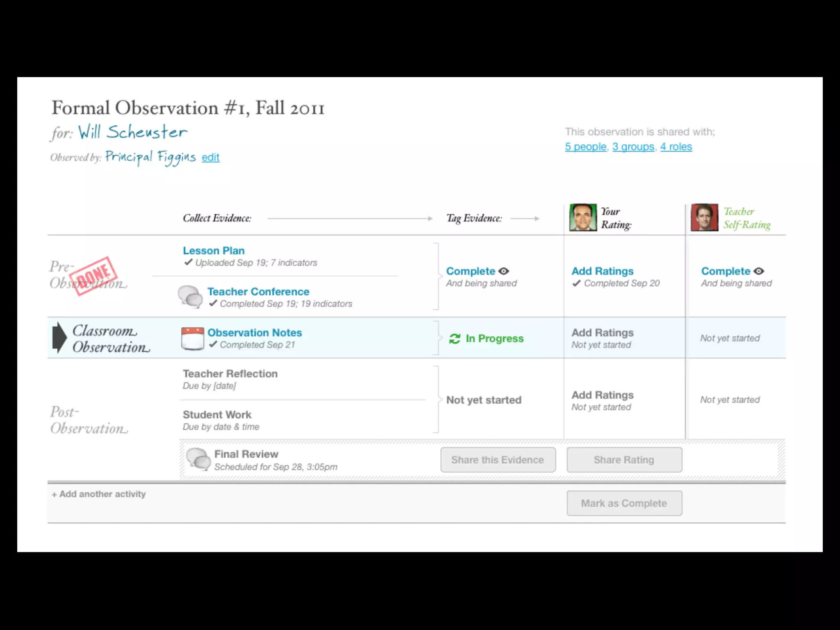Click the edit link next to Principal Figgins
The width and height of the screenshot is (840, 630).
210,157
